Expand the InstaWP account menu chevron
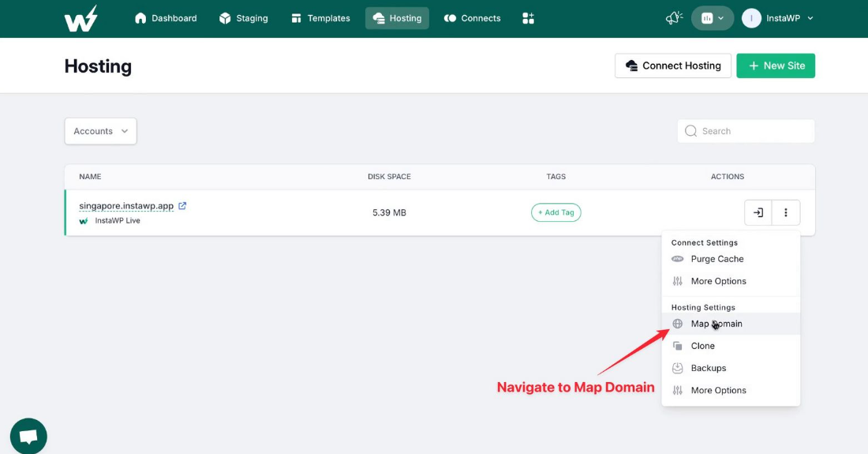 [810, 18]
